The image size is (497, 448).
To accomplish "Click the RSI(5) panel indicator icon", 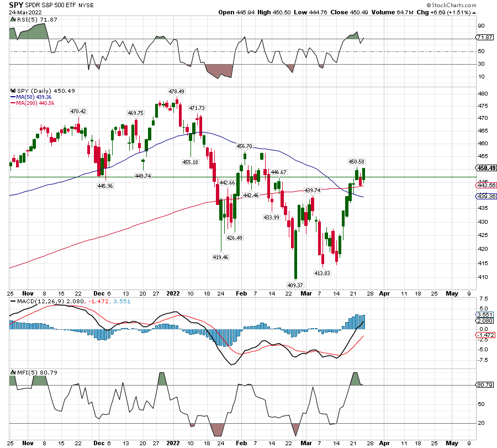I will pyautogui.click(x=13, y=19).
